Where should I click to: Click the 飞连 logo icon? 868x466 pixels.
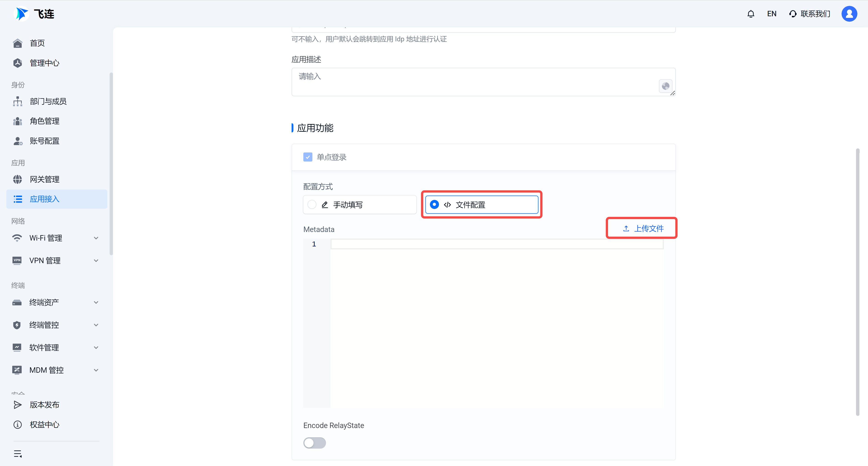[21, 14]
